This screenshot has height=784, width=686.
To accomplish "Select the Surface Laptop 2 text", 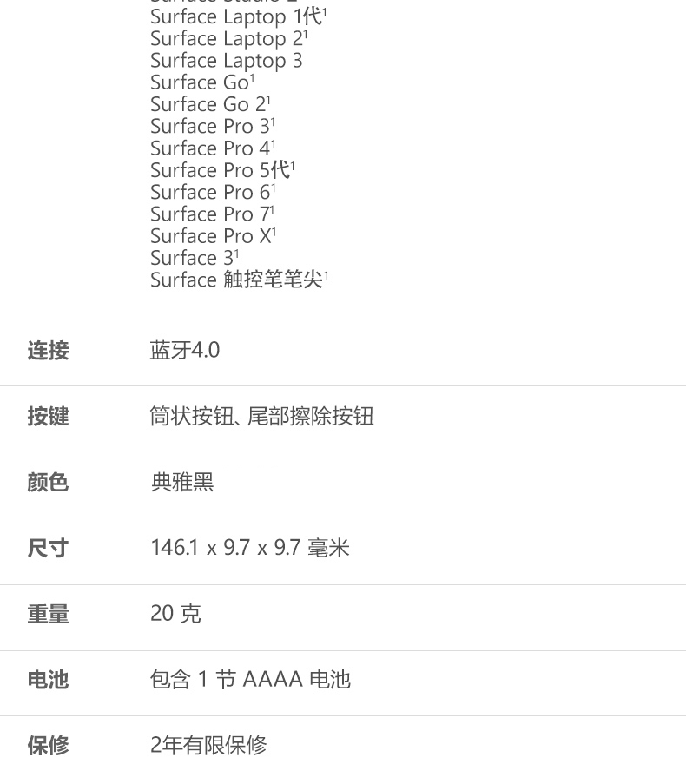I will click(x=229, y=38).
